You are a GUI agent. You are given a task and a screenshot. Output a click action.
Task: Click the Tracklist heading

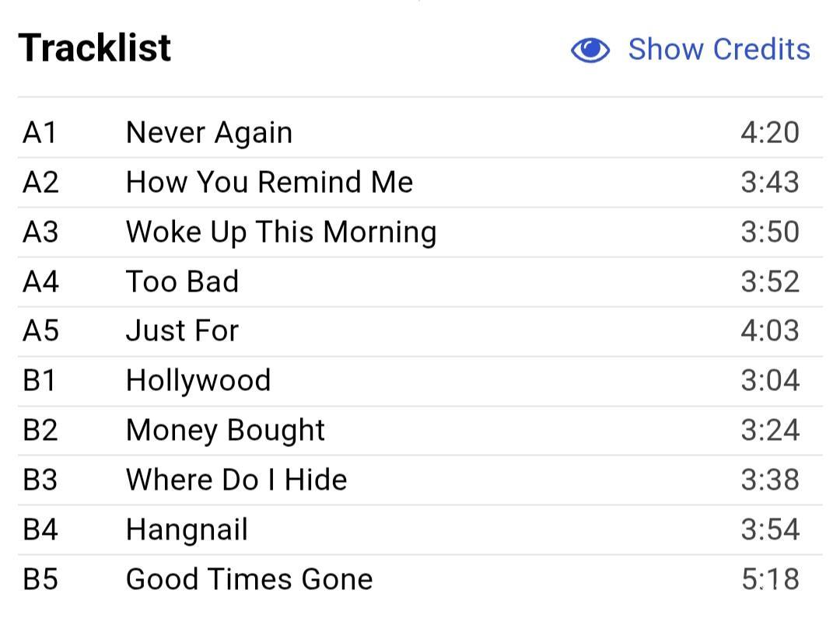pos(94,48)
